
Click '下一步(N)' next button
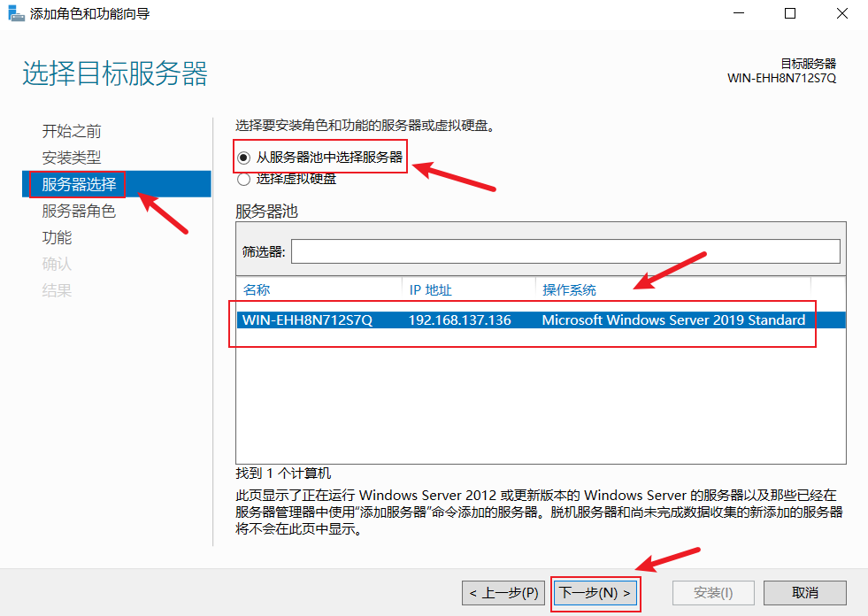tap(595, 593)
